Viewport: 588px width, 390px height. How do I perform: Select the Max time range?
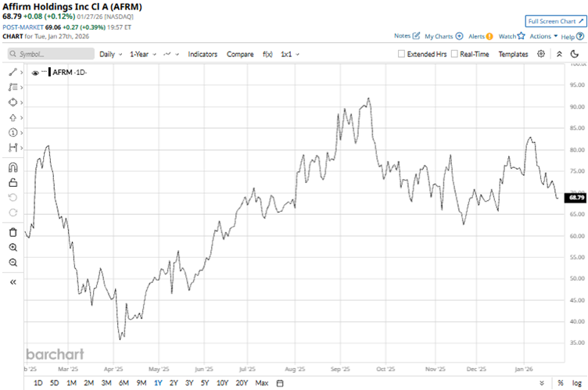262,383
